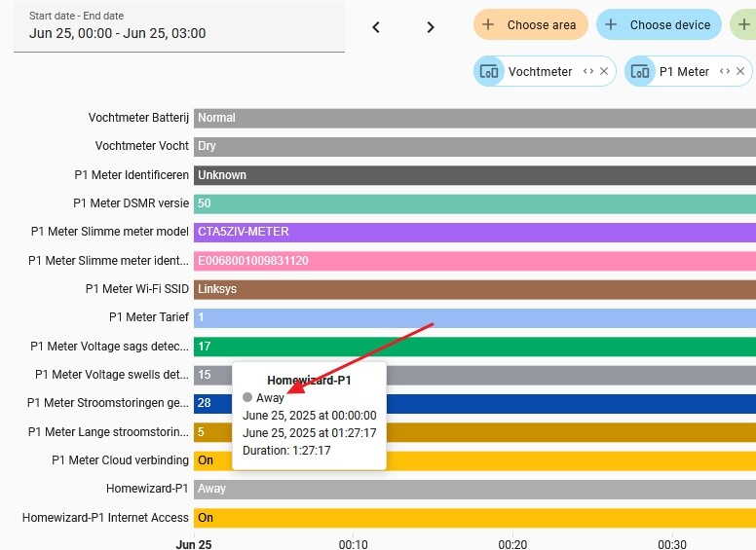This screenshot has width=756, height=550.
Task: Click gray Away state dot in tooltip
Action: 247,397
